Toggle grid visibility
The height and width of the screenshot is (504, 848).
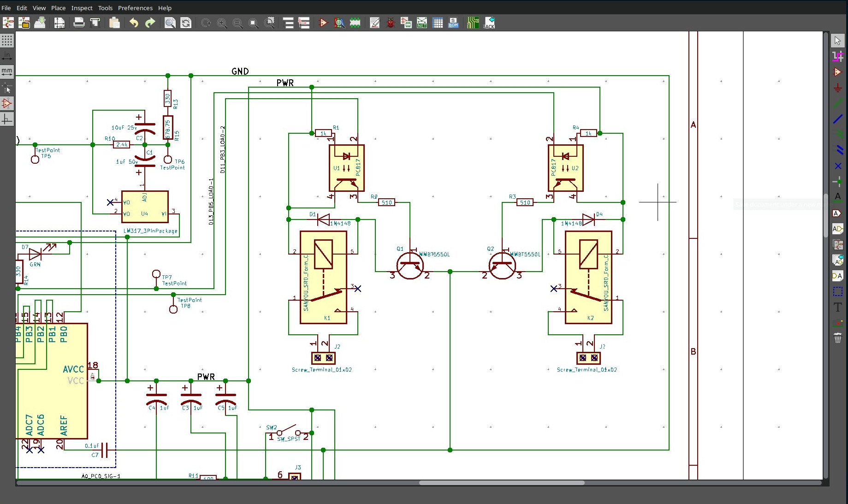tap(7, 41)
